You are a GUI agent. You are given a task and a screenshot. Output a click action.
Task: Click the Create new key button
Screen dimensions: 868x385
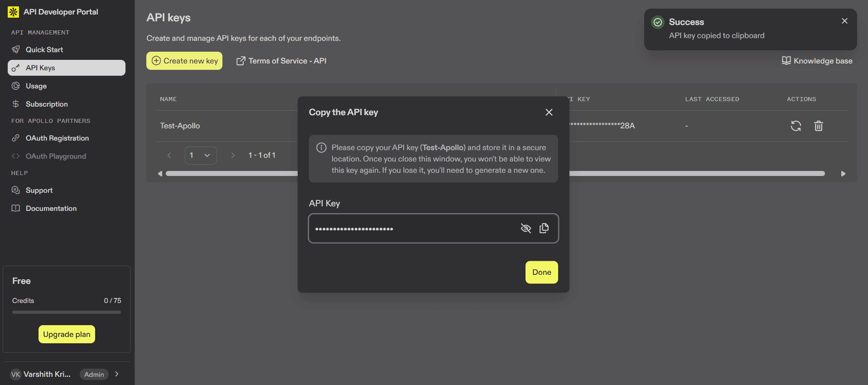tap(184, 61)
